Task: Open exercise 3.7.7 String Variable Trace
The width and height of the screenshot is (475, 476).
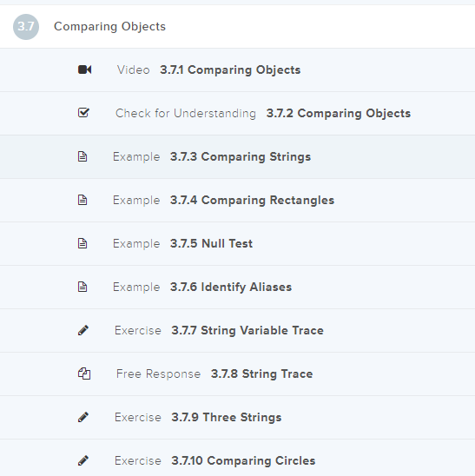Action: click(237, 330)
